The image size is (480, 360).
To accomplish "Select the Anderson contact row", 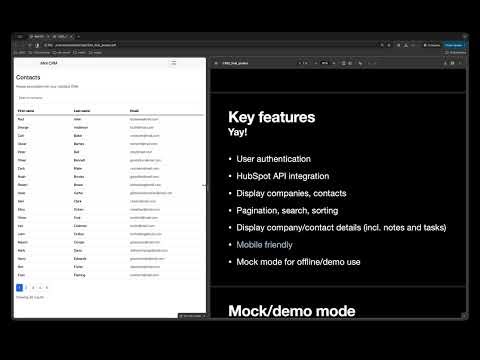I will [110, 127].
